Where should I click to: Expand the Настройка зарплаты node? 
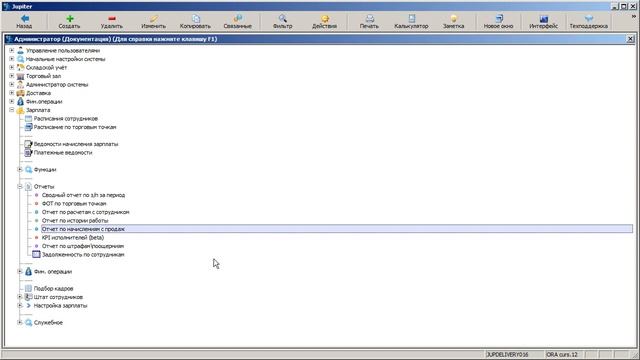pos(20,306)
